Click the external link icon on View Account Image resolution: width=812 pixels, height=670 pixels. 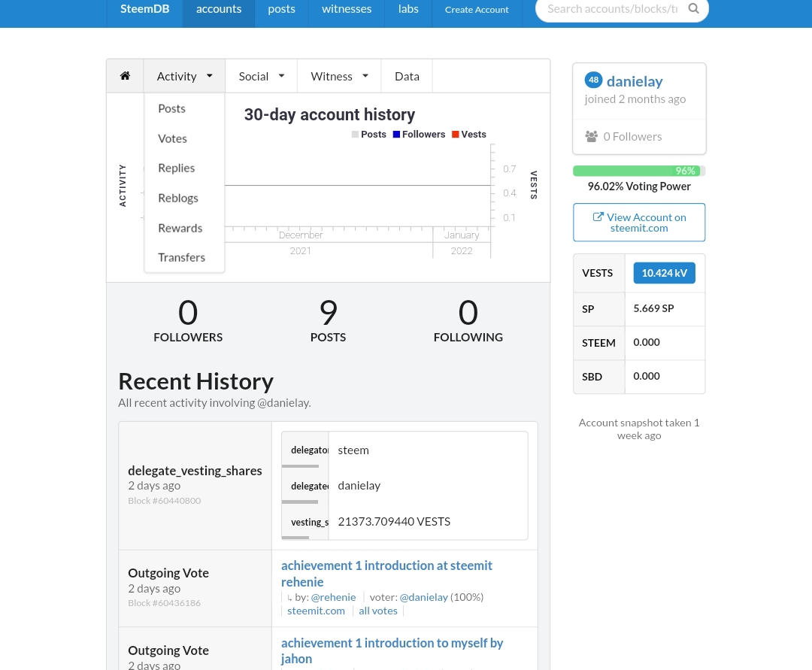coord(598,217)
